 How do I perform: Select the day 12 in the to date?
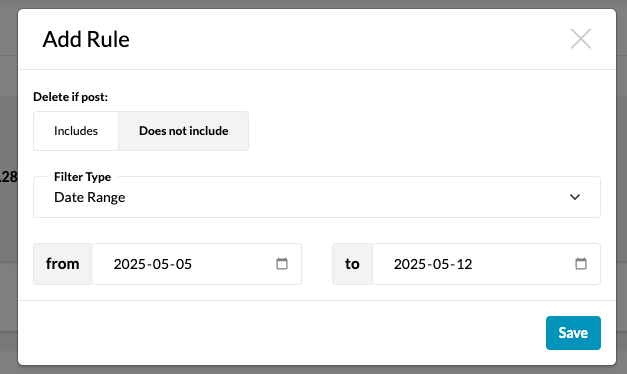[x=464, y=264]
